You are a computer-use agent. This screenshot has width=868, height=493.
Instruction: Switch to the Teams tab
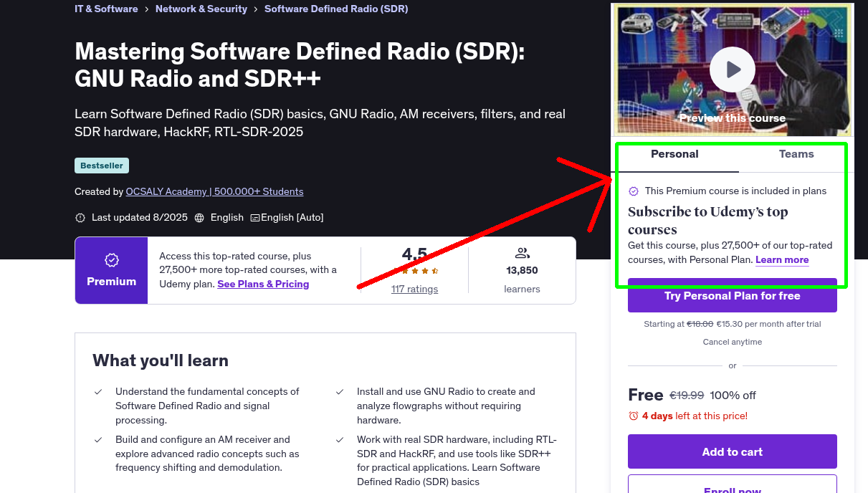pyautogui.click(x=796, y=154)
